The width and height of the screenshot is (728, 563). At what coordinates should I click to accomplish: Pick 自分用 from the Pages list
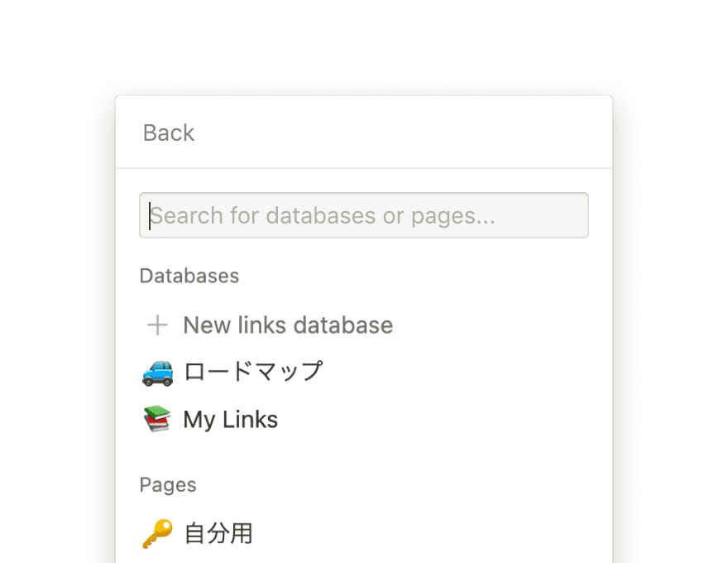(x=218, y=533)
